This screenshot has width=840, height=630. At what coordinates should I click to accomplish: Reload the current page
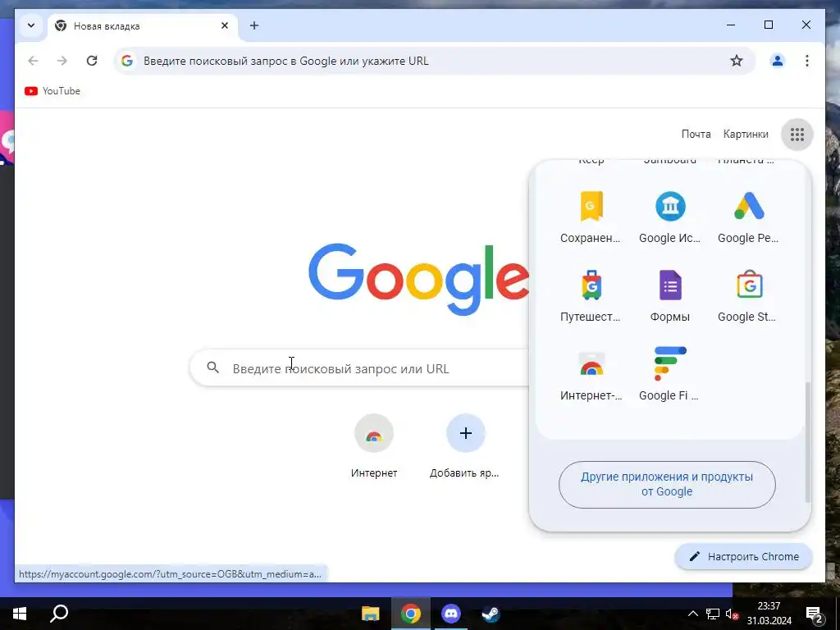92,61
